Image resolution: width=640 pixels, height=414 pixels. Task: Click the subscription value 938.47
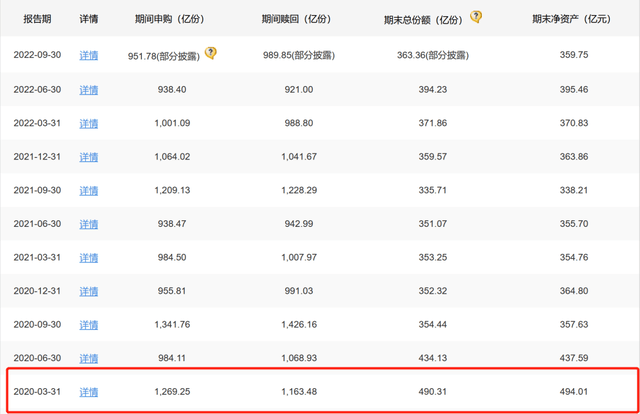172,224
